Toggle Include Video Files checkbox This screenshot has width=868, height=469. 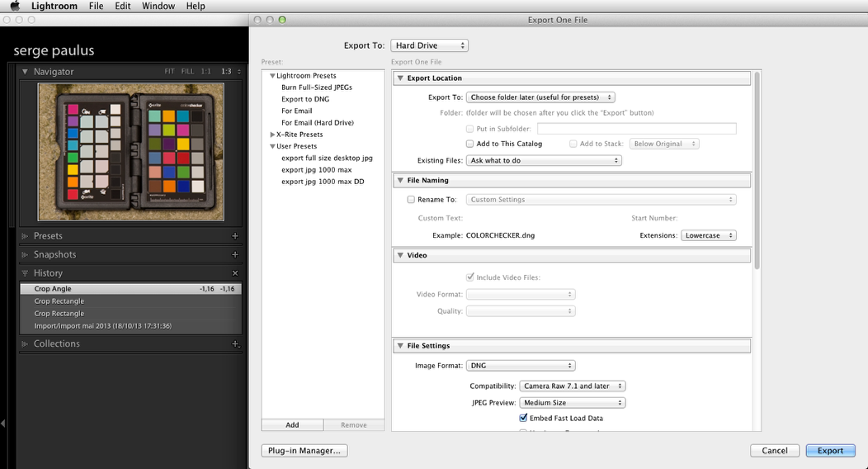coord(470,277)
